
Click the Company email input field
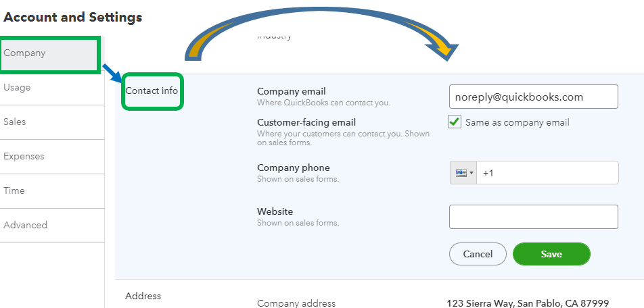tap(534, 97)
